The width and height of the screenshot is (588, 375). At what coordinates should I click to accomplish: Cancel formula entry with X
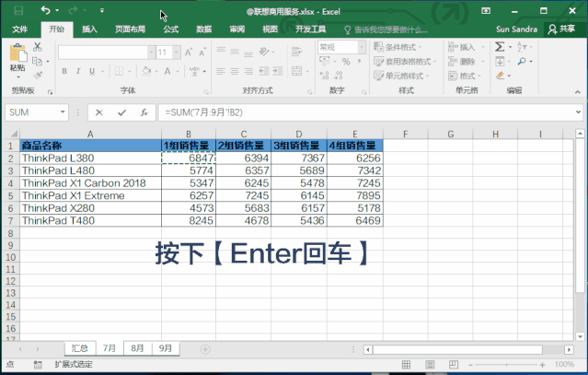(x=99, y=112)
